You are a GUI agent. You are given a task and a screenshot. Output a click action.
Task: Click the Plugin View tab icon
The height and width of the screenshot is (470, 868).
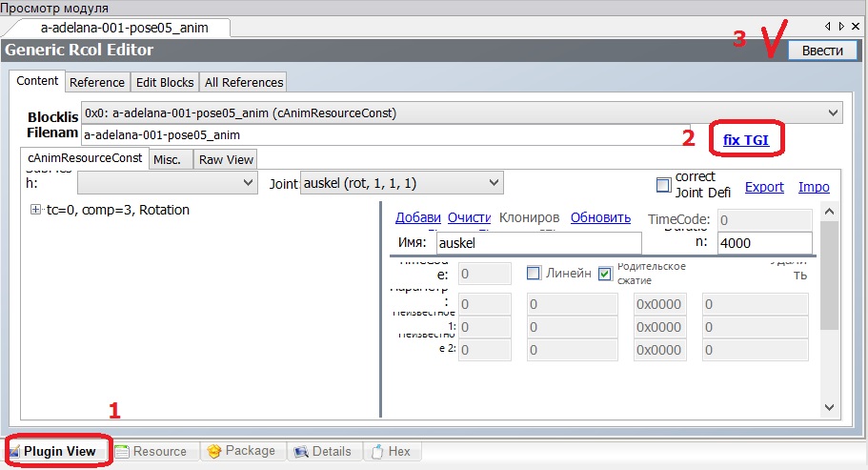tap(14, 451)
